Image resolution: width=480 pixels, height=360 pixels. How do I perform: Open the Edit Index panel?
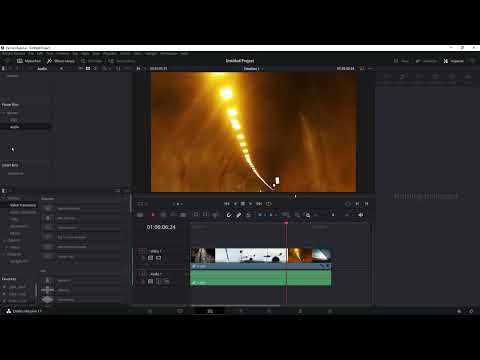[92, 61]
